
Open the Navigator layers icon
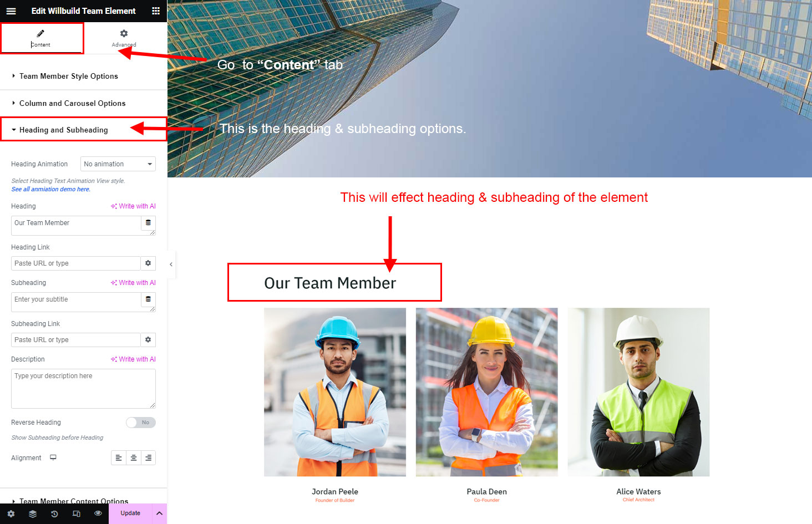(33, 513)
